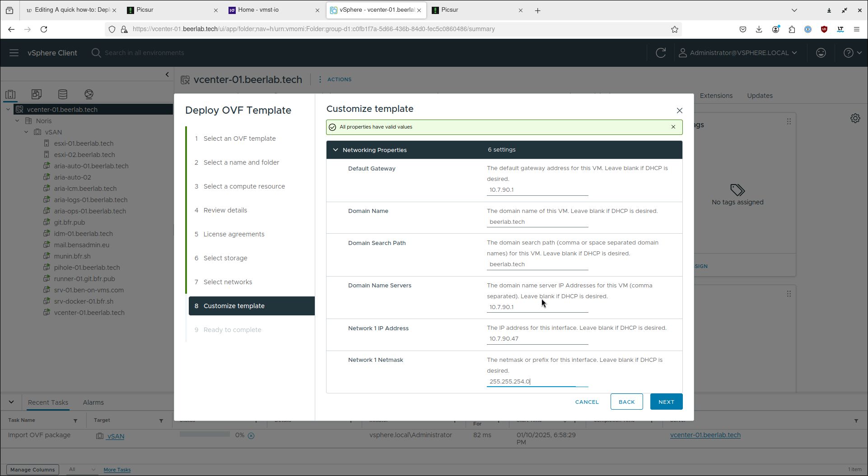
Task: Click the Import OVF package progress bar
Action: click(205, 434)
